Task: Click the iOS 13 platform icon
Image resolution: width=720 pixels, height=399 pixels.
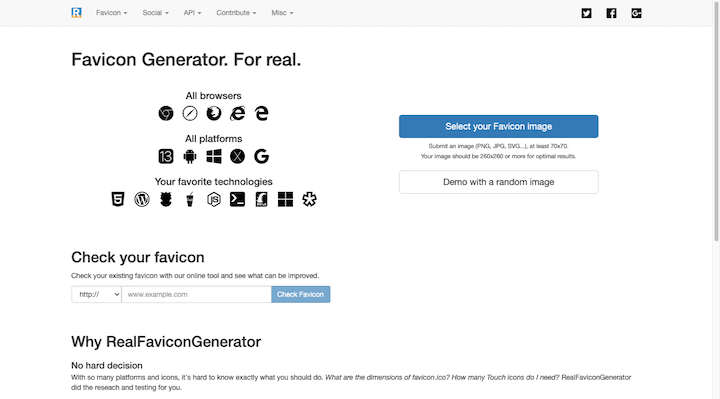Action: pos(166,156)
